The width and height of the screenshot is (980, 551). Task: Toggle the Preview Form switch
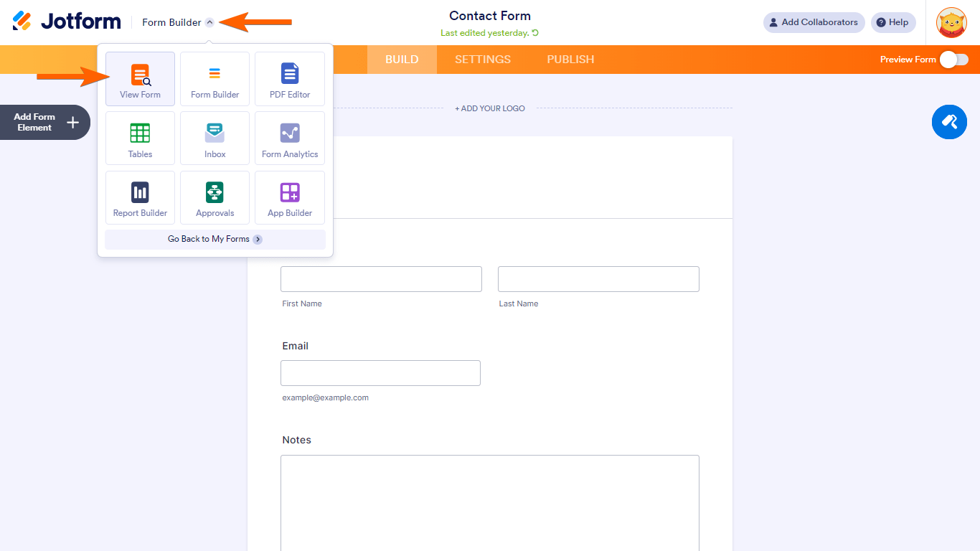[954, 60]
